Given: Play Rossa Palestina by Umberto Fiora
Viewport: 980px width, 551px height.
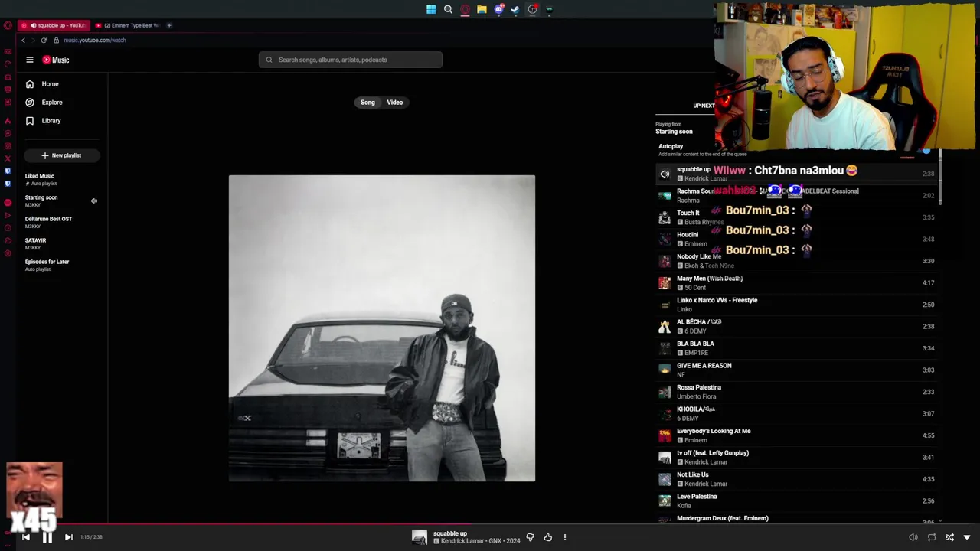Looking at the screenshot, I should pos(798,392).
